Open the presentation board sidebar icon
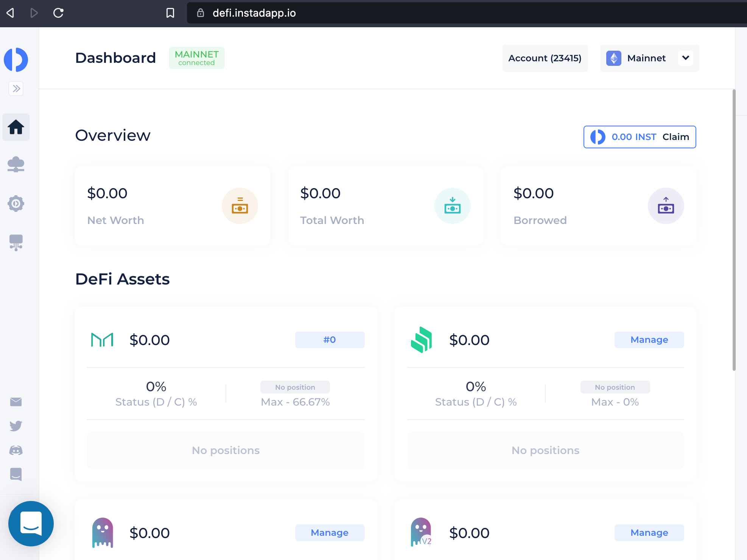The height and width of the screenshot is (560, 747). click(x=16, y=242)
